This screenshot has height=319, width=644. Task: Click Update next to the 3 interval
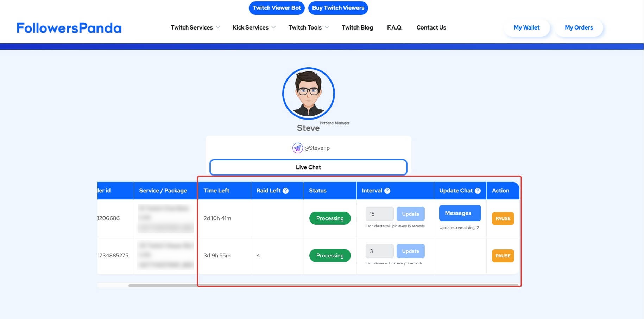(x=411, y=251)
